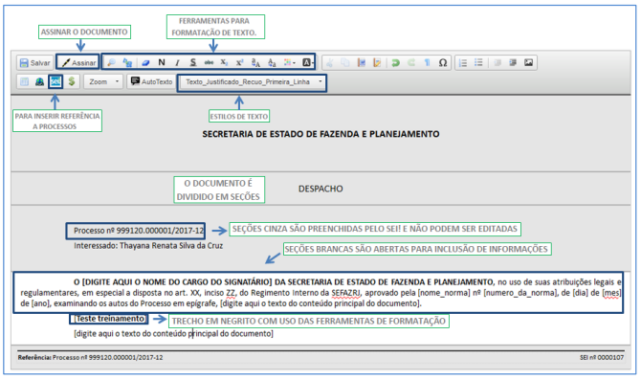Click the SEI process reference icon
This screenshot has height=380, width=641.
point(56,81)
